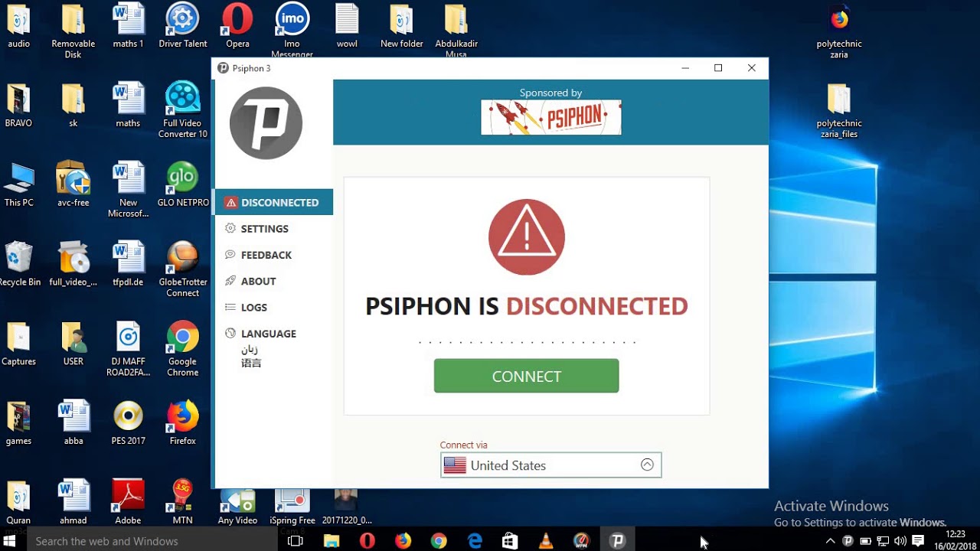Click the warning triangle icon beside DISCONNECTED
Viewport: 980px width, 551px height.
coord(231,203)
